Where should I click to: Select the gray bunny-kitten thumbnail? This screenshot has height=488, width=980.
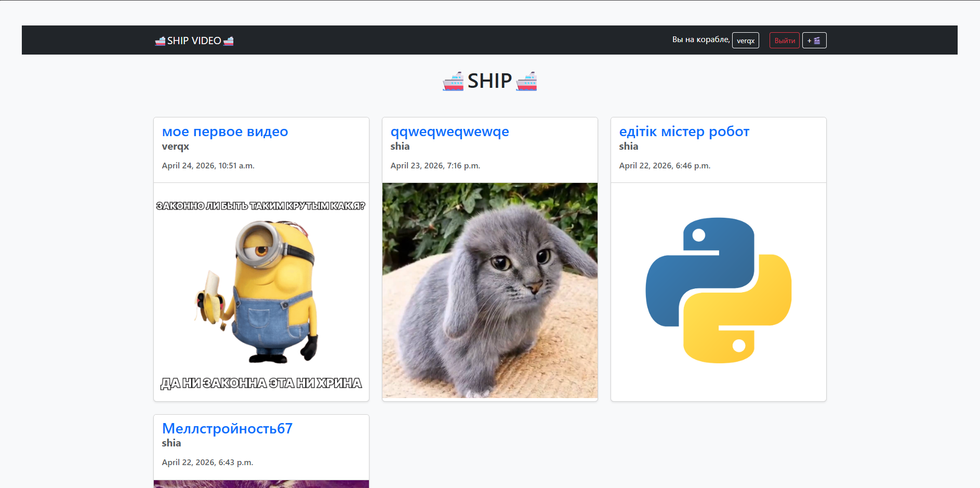point(490,291)
